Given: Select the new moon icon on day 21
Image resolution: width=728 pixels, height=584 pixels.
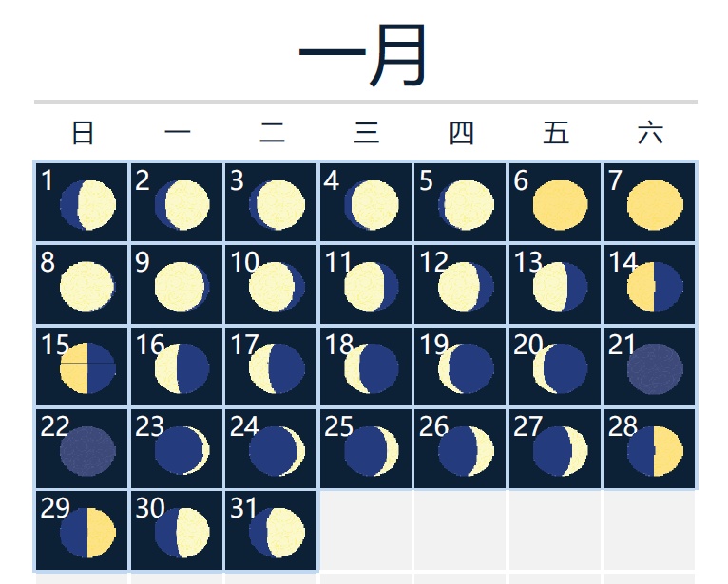Looking at the screenshot, I should point(655,368).
